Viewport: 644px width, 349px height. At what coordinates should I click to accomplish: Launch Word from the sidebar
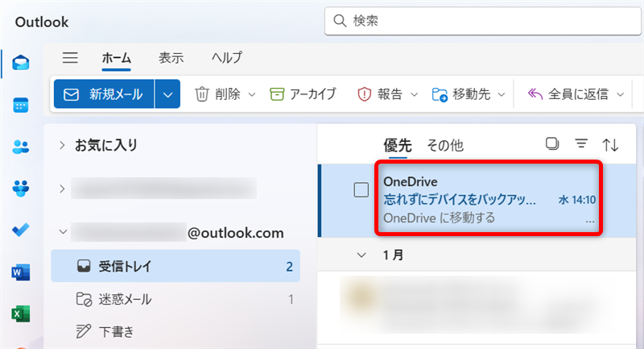pos(21,272)
